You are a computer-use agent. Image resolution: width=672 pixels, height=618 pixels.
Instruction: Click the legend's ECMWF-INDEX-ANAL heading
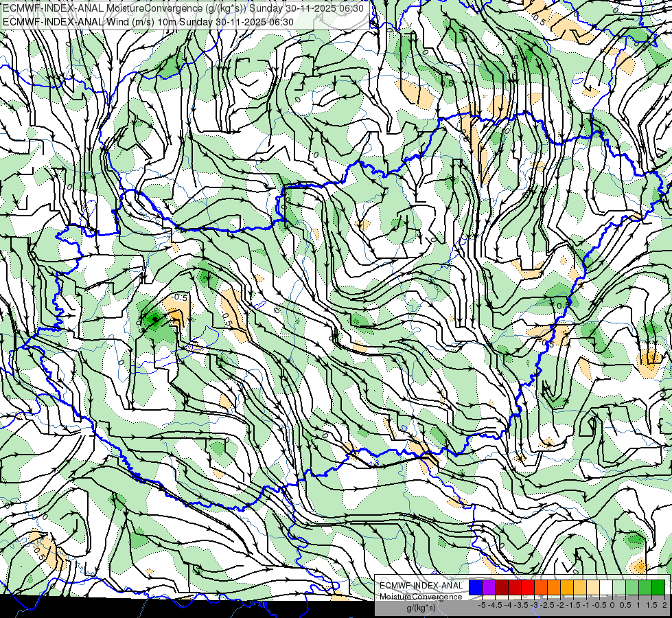[421, 586]
